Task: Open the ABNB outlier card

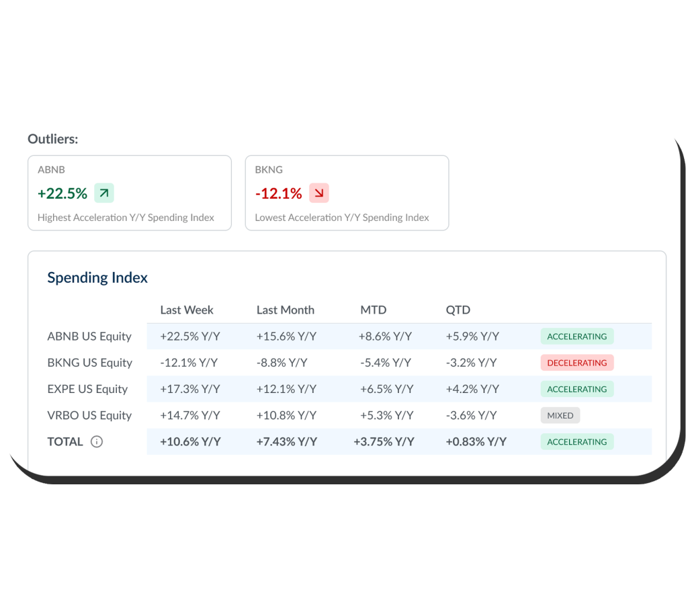Action: click(x=129, y=193)
